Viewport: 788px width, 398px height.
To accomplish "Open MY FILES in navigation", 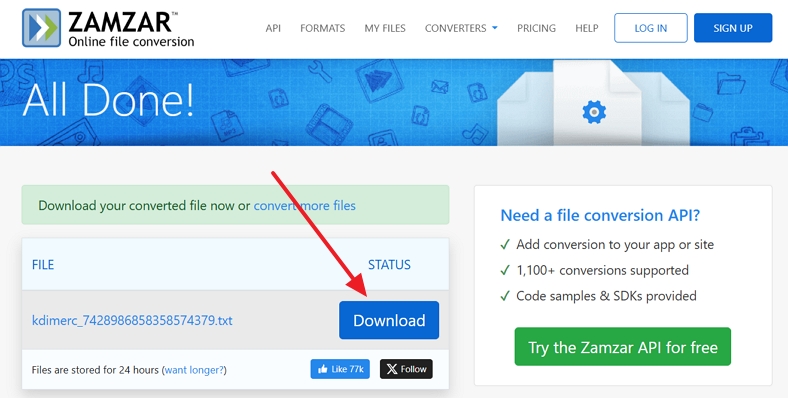I will click(385, 28).
